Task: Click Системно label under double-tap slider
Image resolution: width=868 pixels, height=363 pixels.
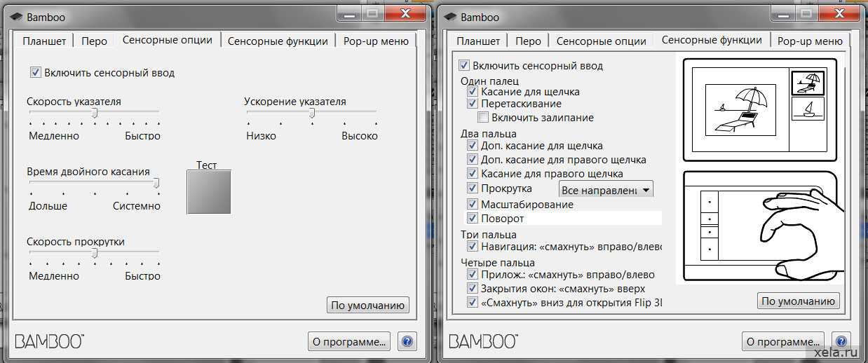Action: click(x=137, y=206)
